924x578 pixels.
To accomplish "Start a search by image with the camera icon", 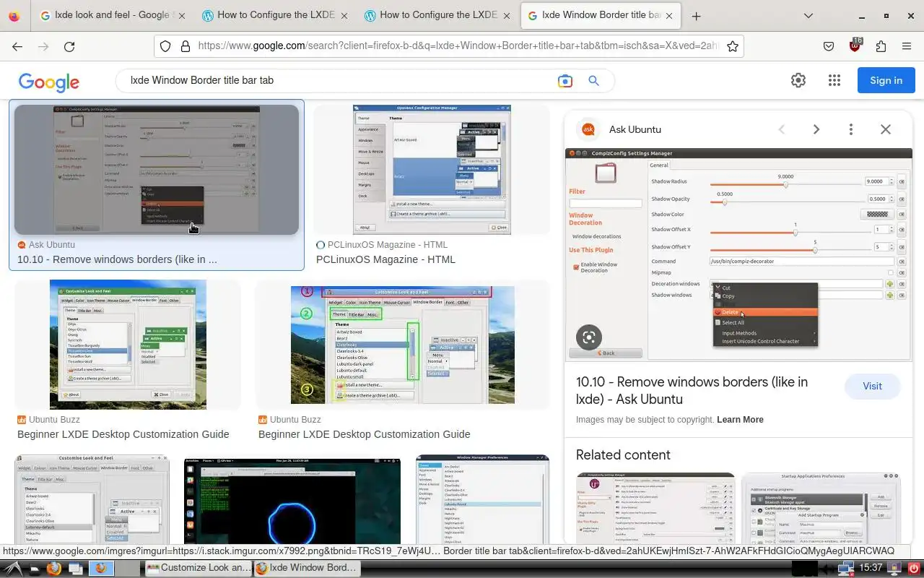I will [x=565, y=81].
